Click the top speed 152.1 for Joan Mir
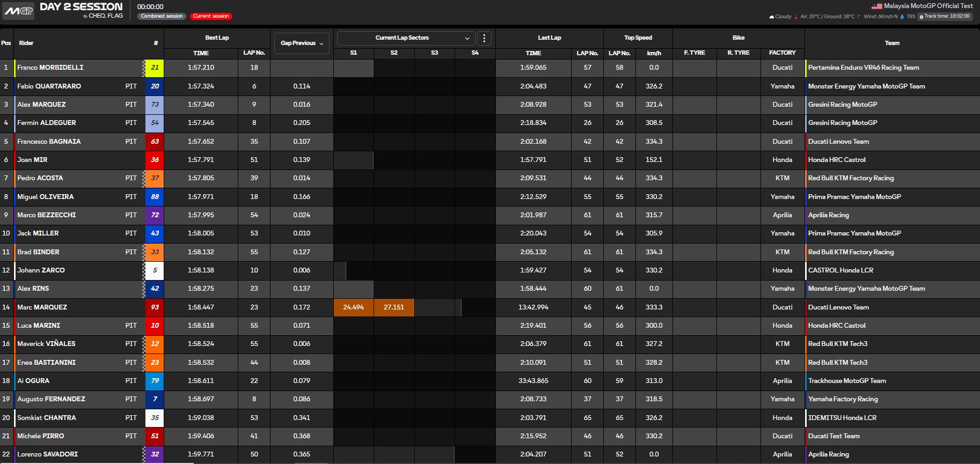This screenshot has width=980, height=464. (654, 160)
